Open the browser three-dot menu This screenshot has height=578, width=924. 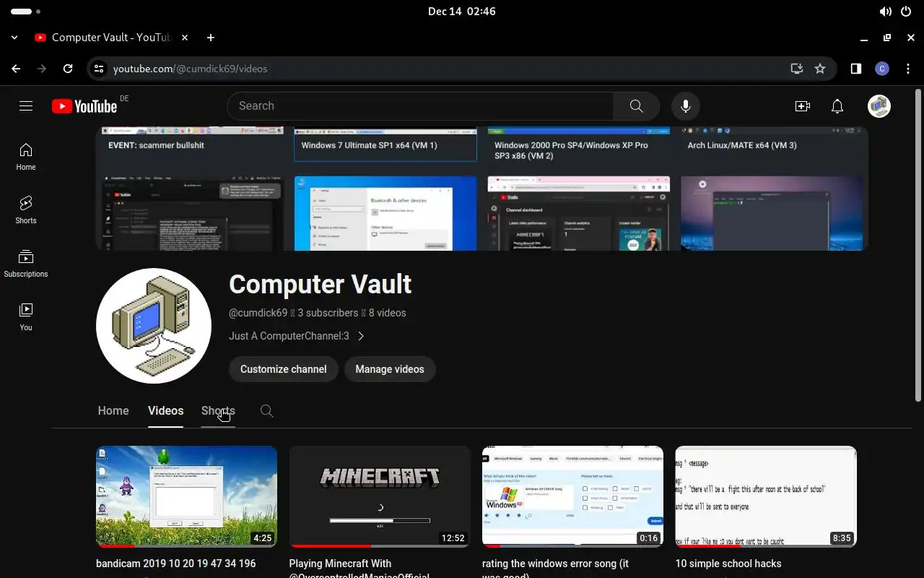pos(907,69)
